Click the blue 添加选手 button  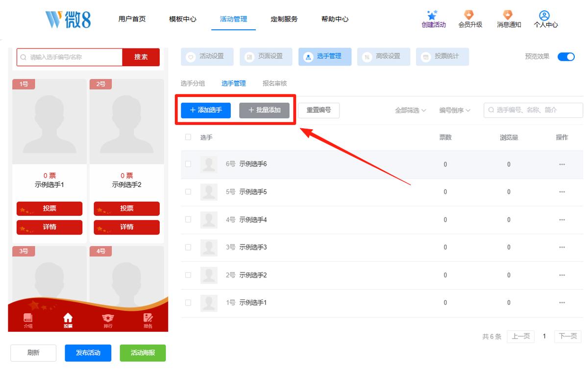206,111
